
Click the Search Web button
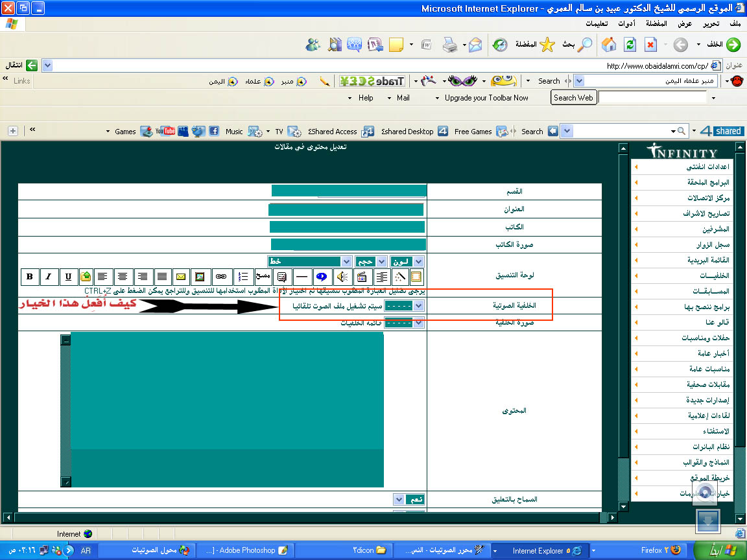573,98
